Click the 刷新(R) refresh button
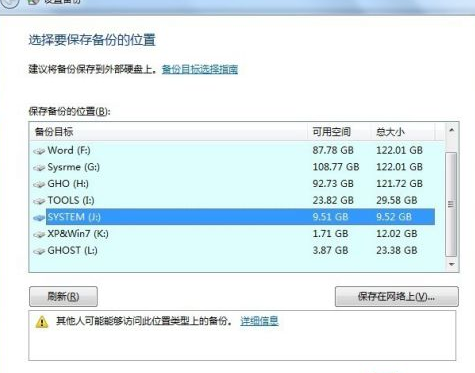Screen dimensions: 475x373 point(63,296)
